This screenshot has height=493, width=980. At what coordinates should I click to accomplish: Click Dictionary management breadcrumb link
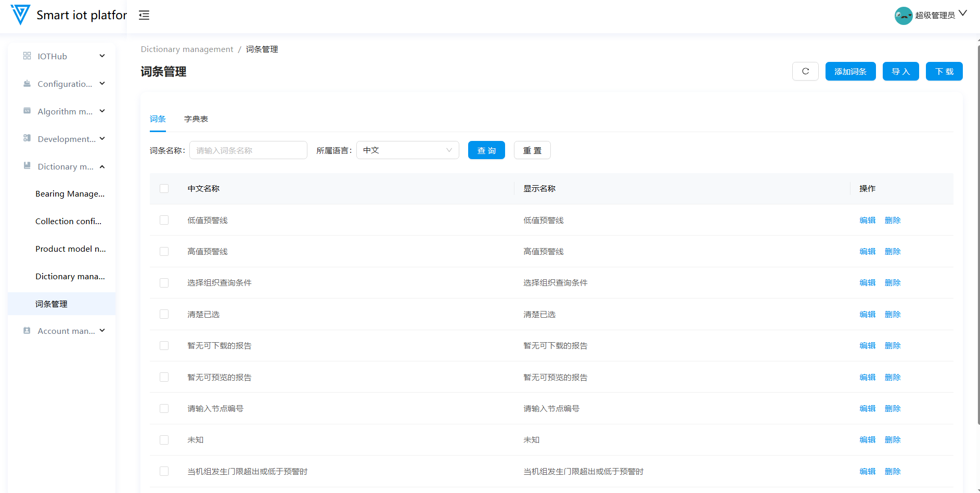187,49
